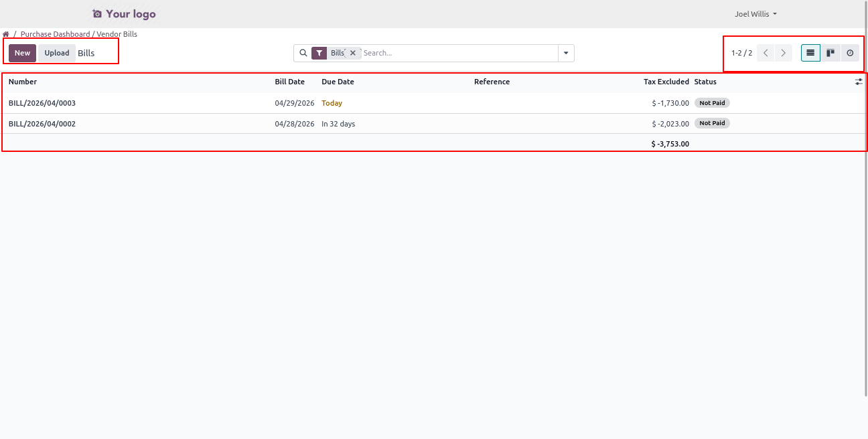The height and width of the screenshot is (439, 868).
Task: Expand the search options dropdown arrow
Action: pos(566,53)
